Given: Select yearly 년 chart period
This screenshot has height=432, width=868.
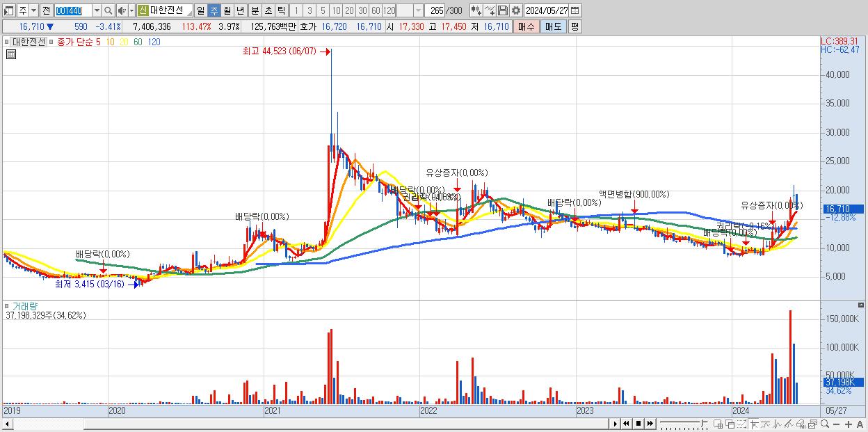Looking at the screenshot, I should click(240, 10).
